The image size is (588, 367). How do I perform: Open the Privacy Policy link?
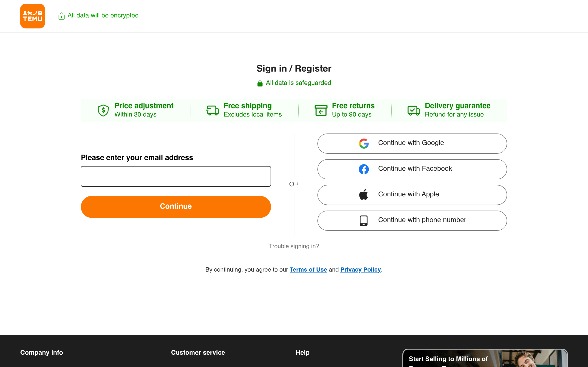(360, 270)
